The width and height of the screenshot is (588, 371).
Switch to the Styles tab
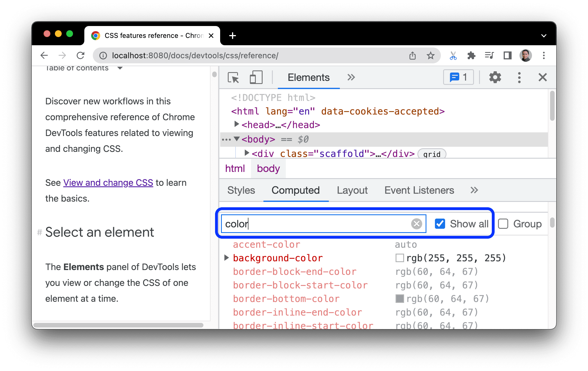pyautogui.click(x=241, y=190)
